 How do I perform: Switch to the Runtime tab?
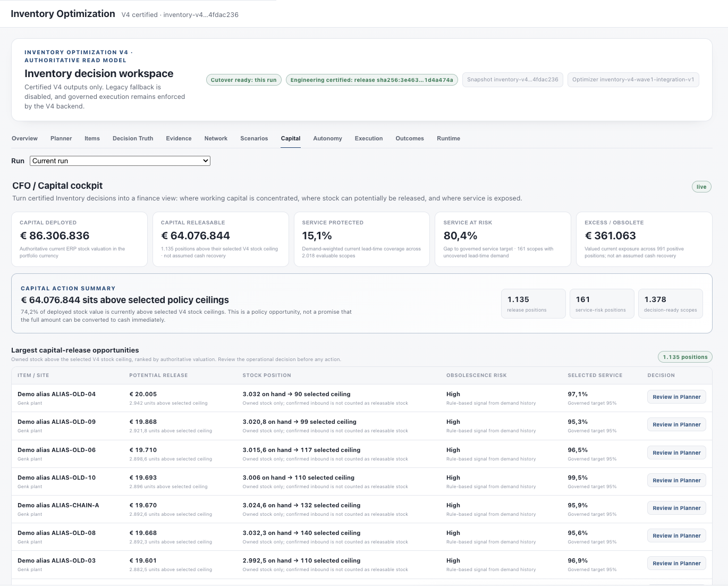[448, 138]
